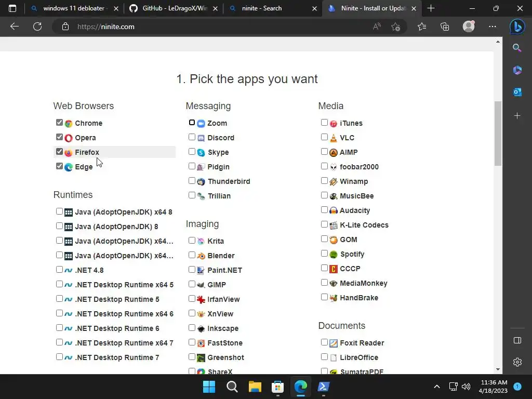Check the .NET 4.8 checkbox
Screen dimensions: 532x399
tap(59, 270)
